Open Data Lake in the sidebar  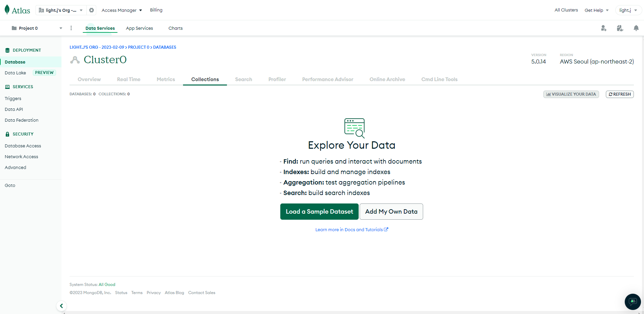(x=15, y=73)
